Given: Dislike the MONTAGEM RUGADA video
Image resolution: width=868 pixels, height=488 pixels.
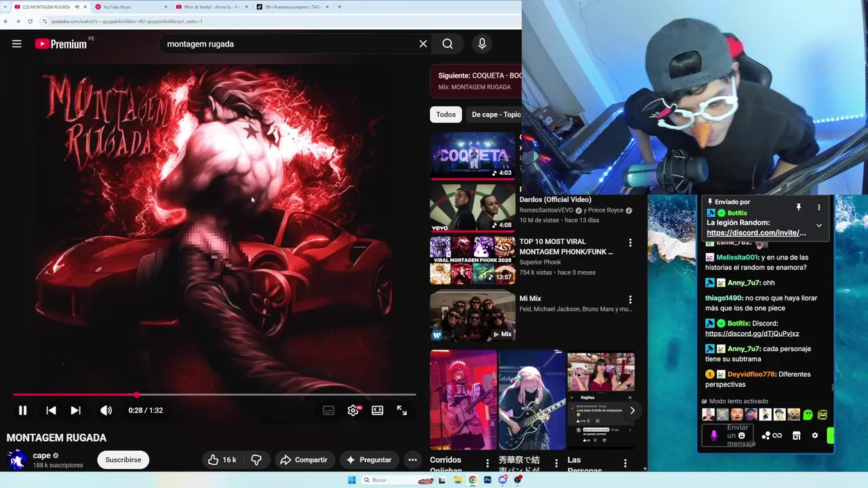Looking at the screenshot, I should pyautogui.click(x=256, y=460).
